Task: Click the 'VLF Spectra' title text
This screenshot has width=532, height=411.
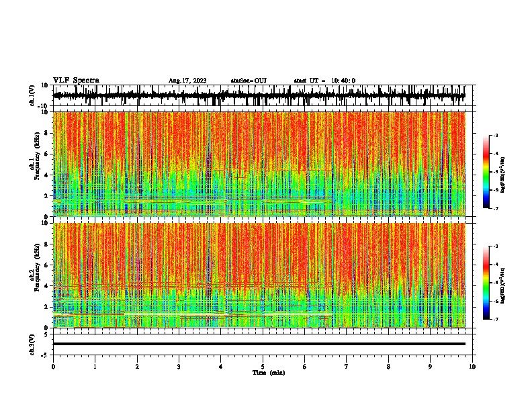Action: [x=76, y=81]
